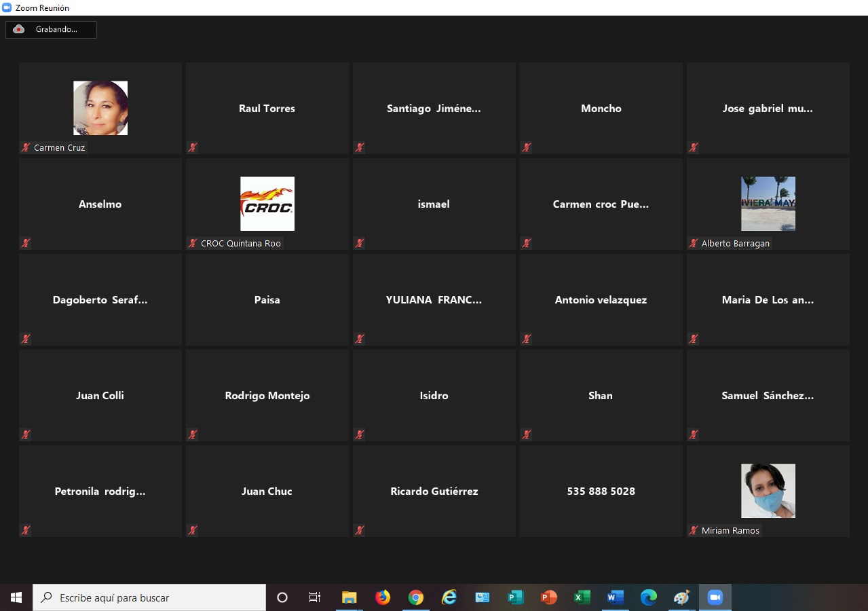Click the CROC Quintana Roo logo picture
This screenshot has width=868, height=611.
coord(267,204)
